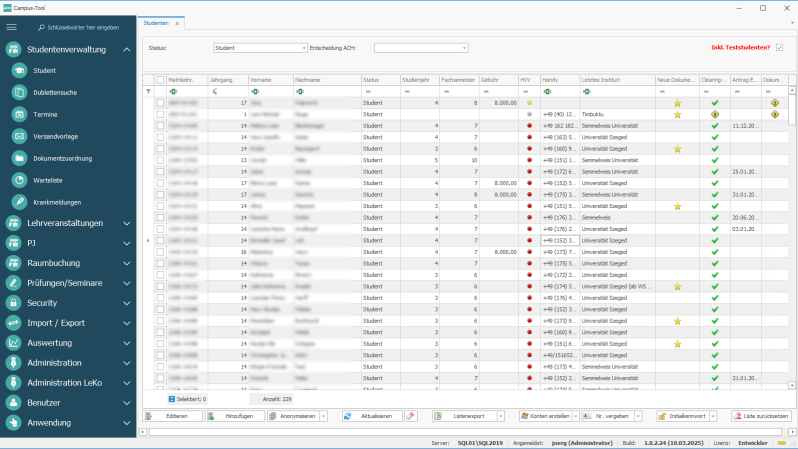
Task: Open the Anonymisieren dropdown arrow
Action: click(323, 416)
